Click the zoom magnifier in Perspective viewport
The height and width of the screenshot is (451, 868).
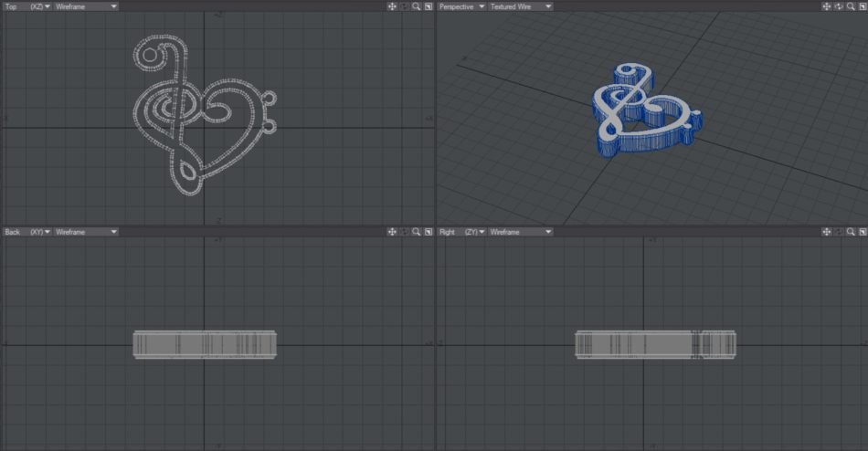coord(850,6)
